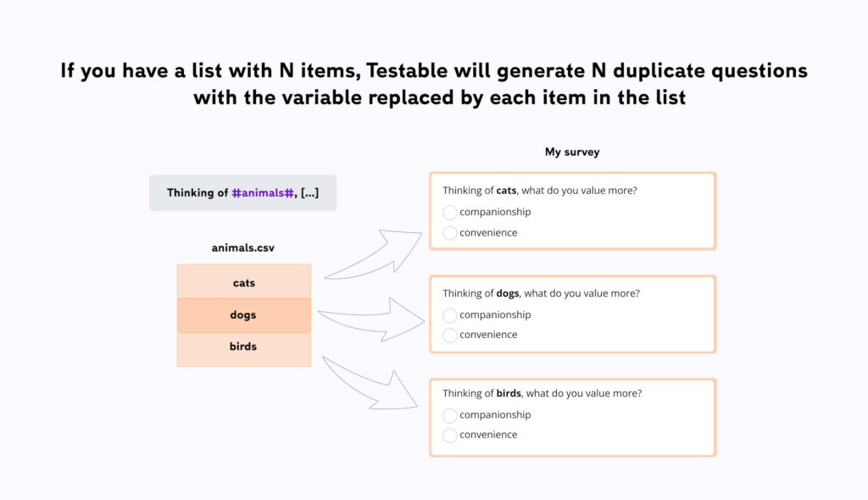Pick companionship for birds question
The image size is (868, 500).
point(449,415)
